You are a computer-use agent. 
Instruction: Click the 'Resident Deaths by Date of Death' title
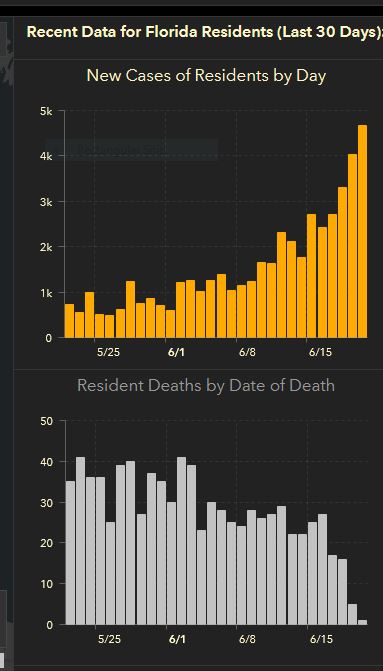pos(206,386)
